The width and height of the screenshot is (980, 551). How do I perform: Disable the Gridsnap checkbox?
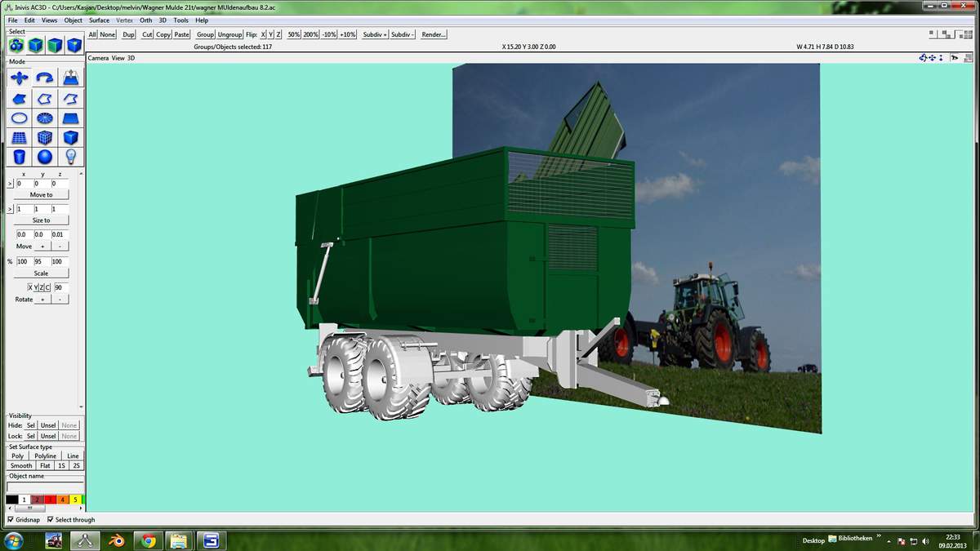[x=11, y=519]
